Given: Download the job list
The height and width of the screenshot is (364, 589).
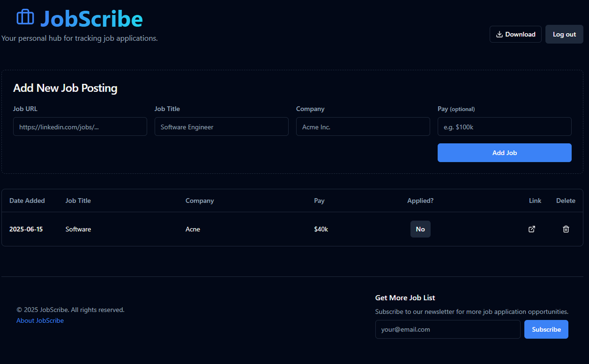Looking at the screenshot, I should click(515, 34).
